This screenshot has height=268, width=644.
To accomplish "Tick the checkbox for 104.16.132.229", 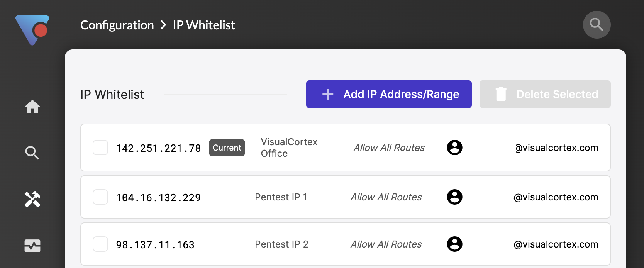I will (100, 197).
